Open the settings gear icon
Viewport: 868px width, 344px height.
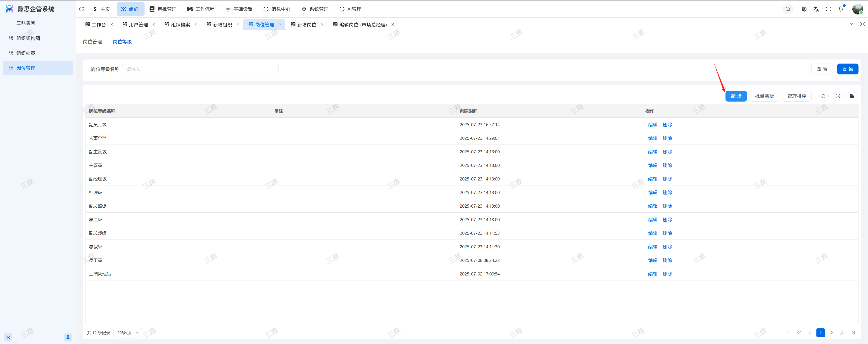pyautogui.click(x=804, y=9)
